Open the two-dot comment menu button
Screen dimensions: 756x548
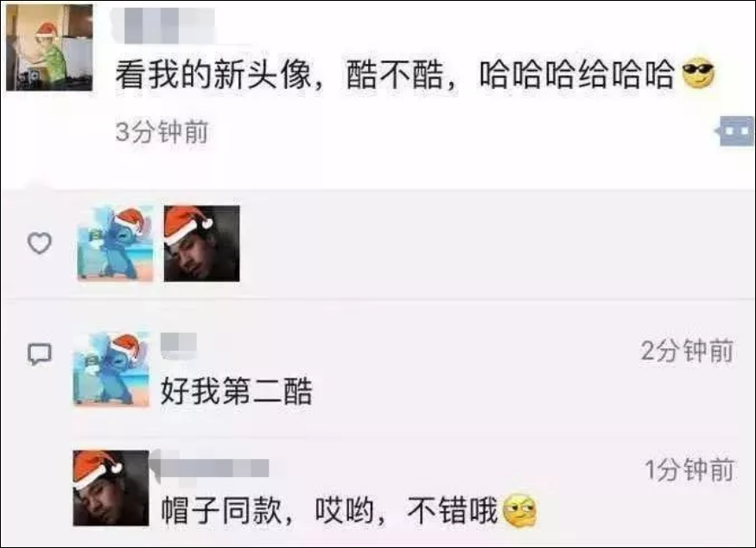coord(736,131)
